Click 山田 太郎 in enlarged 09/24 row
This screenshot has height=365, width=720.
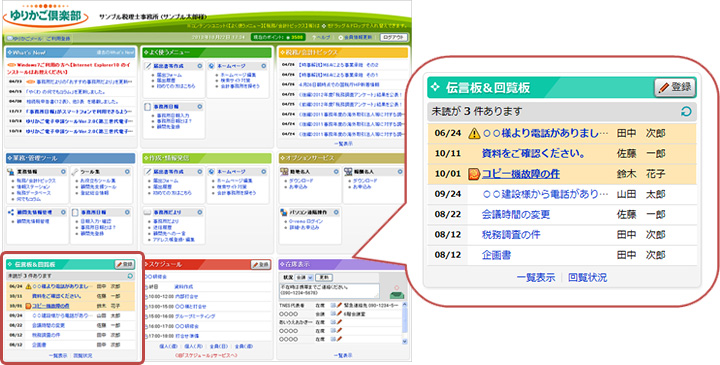pos(641,194)
